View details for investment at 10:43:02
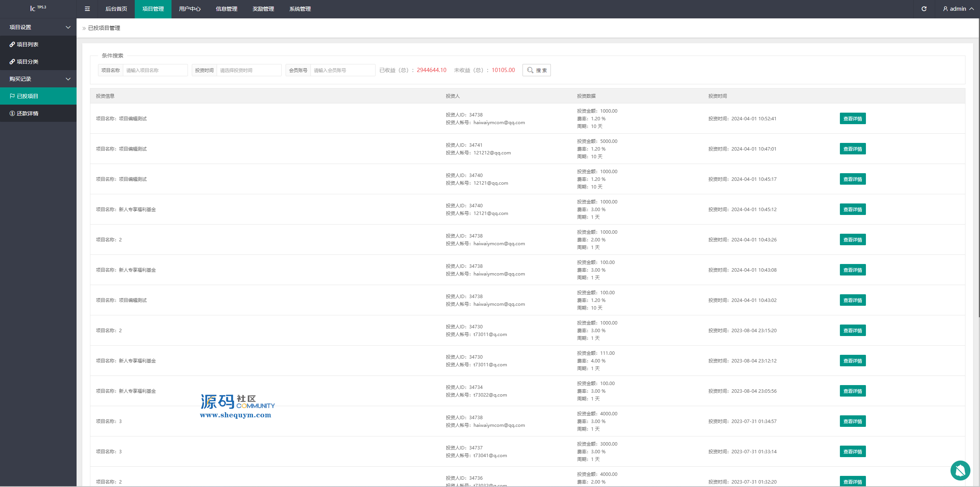This screenshot has height=487, width=980. 853,300
